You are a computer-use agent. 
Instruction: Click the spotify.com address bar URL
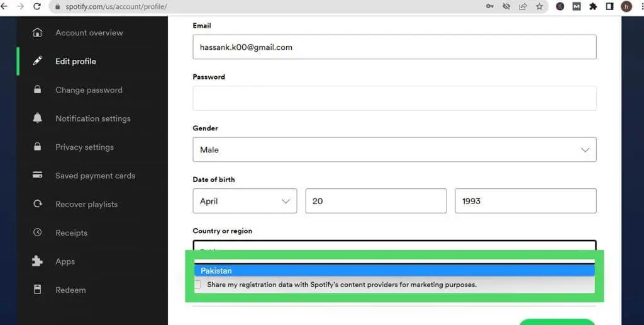point(116,7)
